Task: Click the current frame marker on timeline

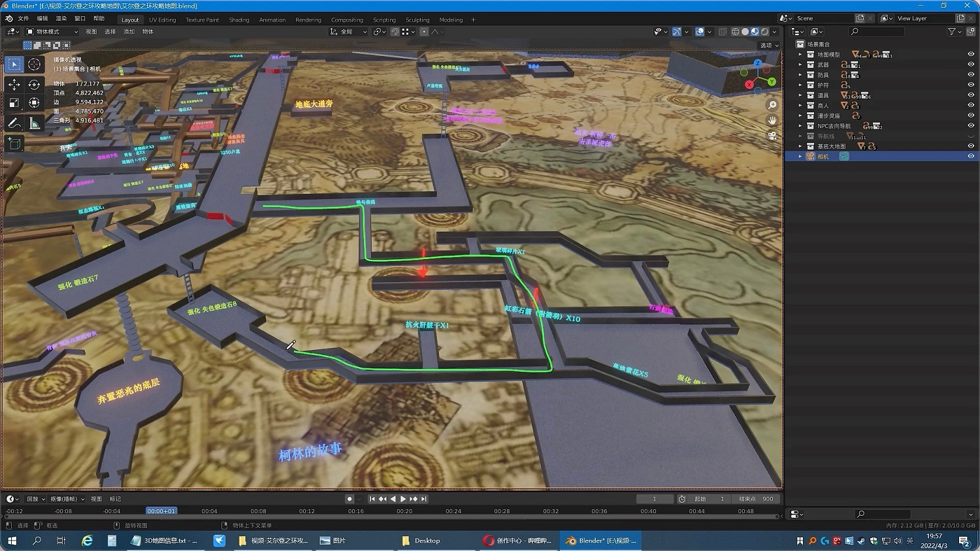Action: [161, 511]
